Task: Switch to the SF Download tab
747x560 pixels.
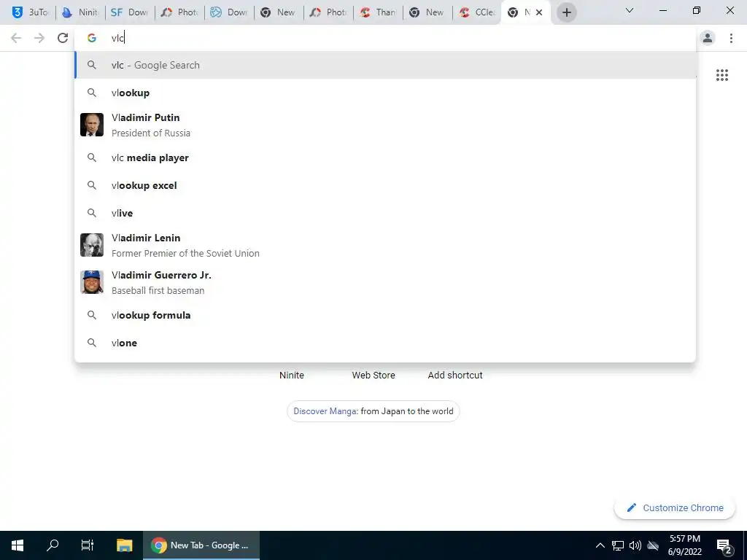Action: pyautogui.click(x=130, y=12)
